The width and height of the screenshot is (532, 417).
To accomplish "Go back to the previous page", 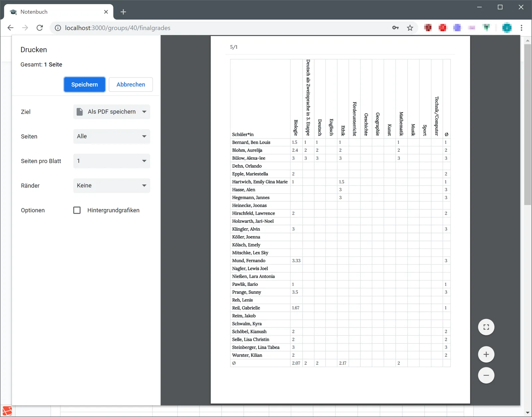I will point(10,28).
